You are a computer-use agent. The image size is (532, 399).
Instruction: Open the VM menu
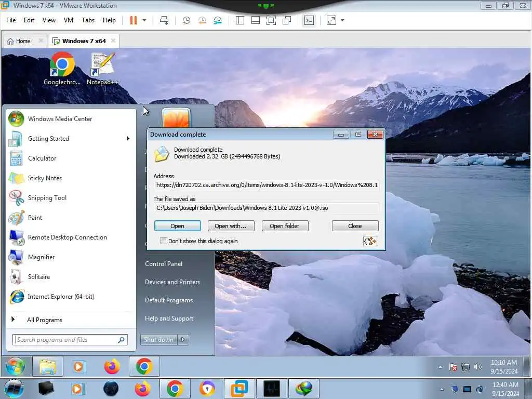tap(69, 20)
